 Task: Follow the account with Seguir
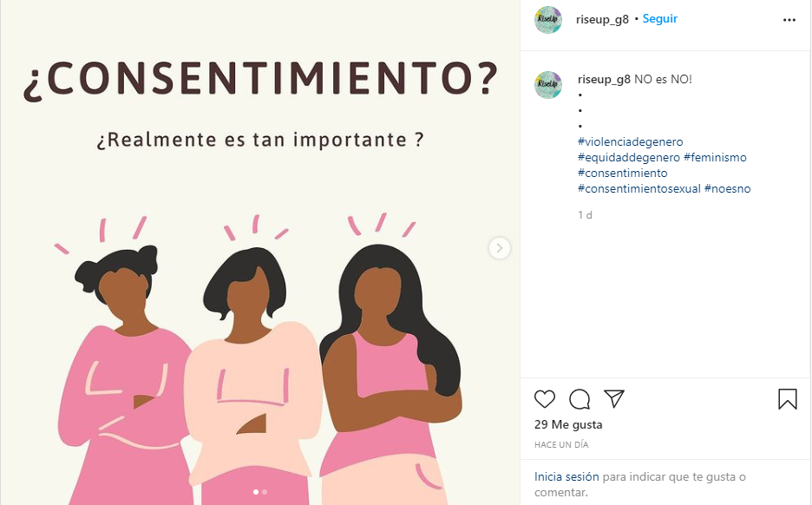coord(659,18)
